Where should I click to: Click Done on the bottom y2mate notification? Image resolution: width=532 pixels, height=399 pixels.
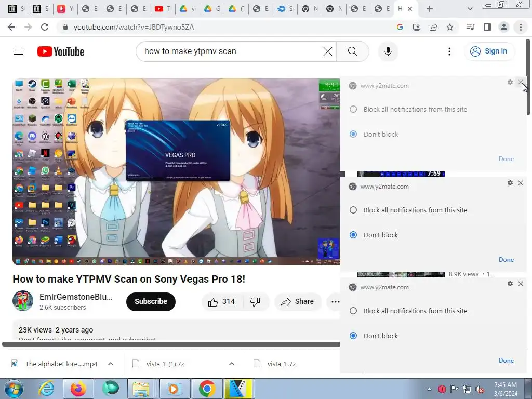coord(506,361)
